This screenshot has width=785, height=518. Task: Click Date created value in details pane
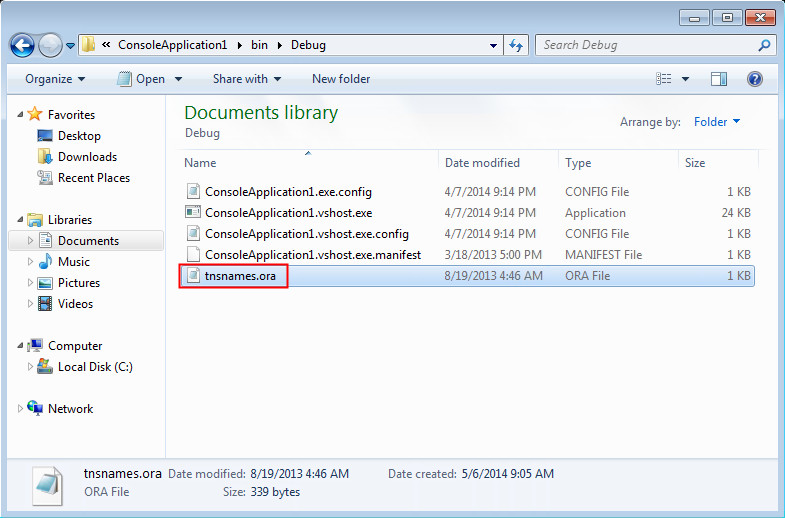pos(508,473)
